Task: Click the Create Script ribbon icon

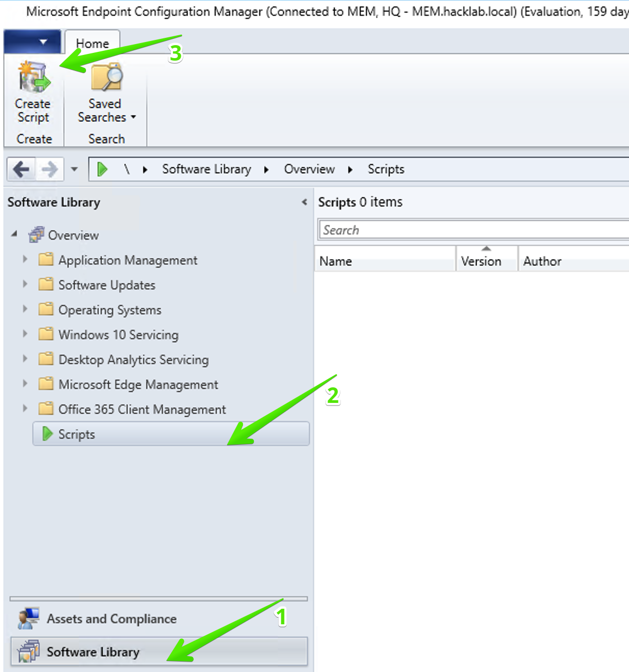Action: [34, 77]
